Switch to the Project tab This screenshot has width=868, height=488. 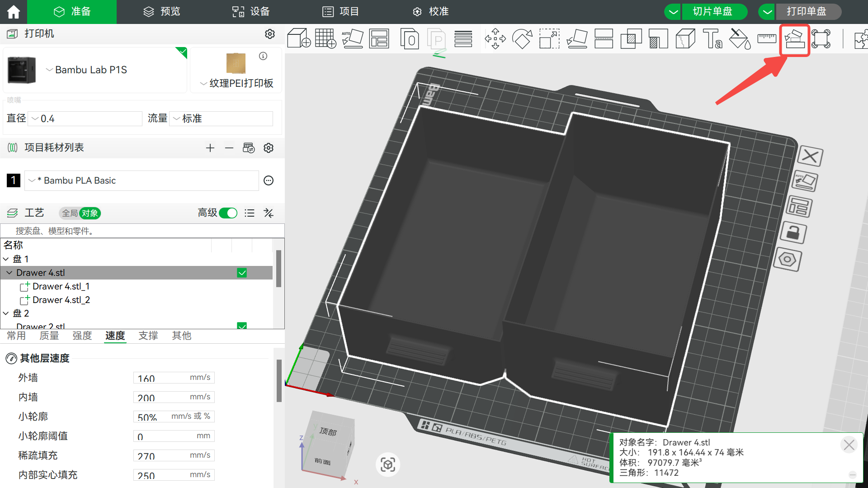340,12
